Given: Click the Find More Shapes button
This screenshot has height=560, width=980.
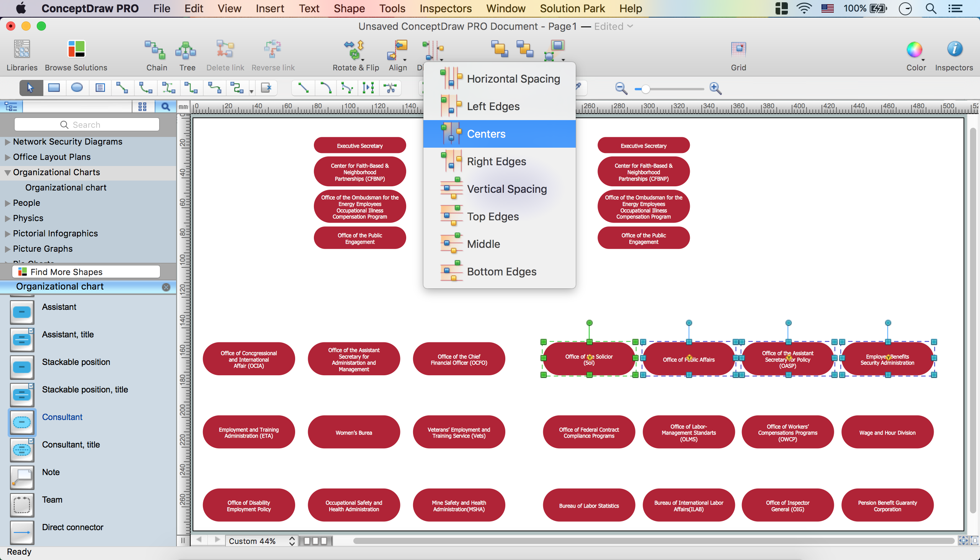Looking at the screenshot, I should pos(86,272).
